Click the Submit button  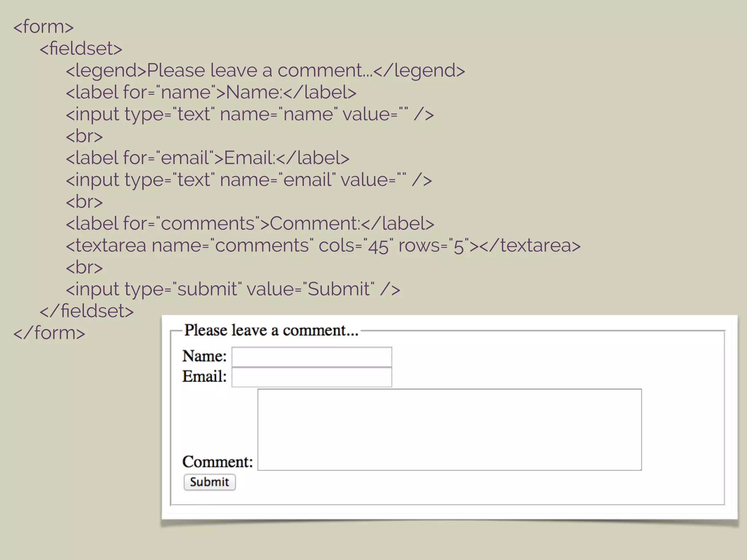pos(209,482)
